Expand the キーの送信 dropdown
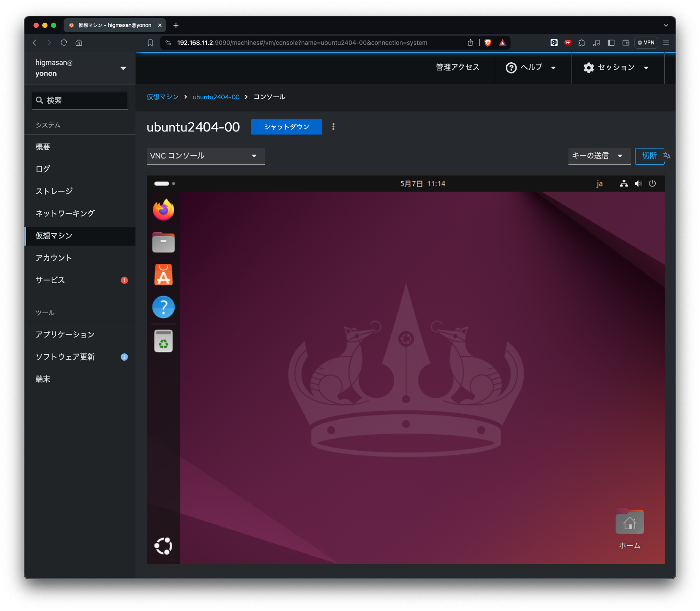700x611 pixels. [599, 156]
